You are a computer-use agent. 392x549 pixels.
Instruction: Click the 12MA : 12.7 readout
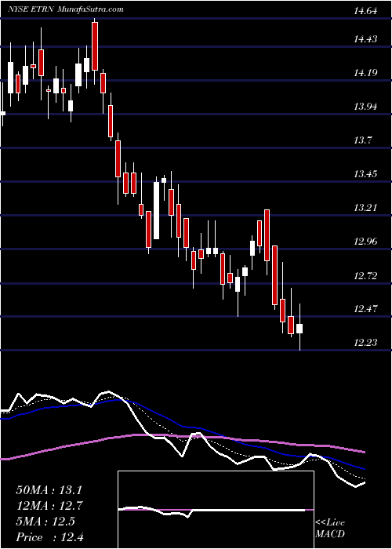(x=51, y=506)
